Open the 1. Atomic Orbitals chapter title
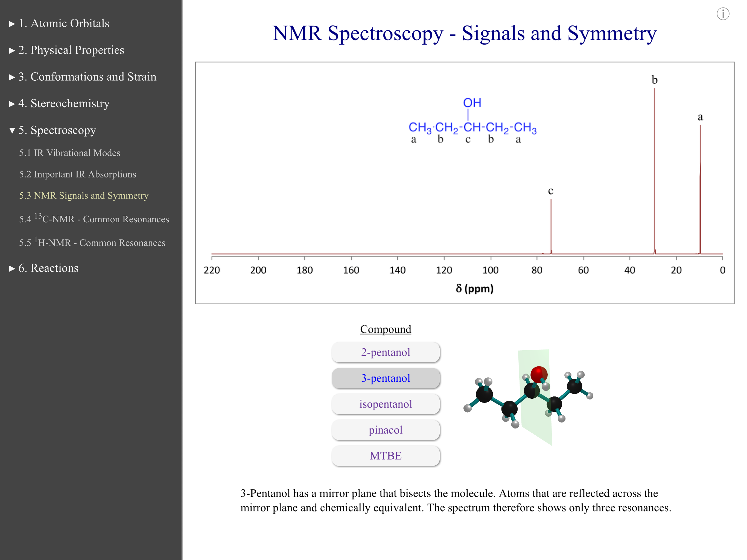This screenshot has height=560, width=747. coord(64,23)
